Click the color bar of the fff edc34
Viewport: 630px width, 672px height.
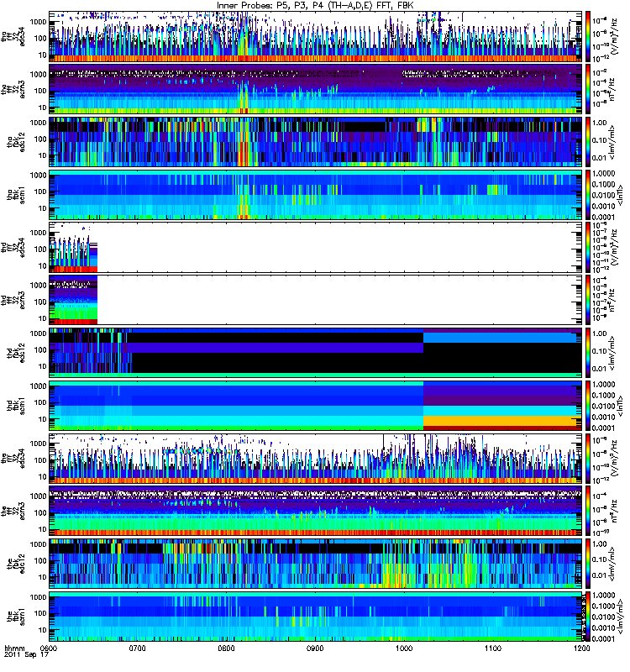click(x=588, y=458)
